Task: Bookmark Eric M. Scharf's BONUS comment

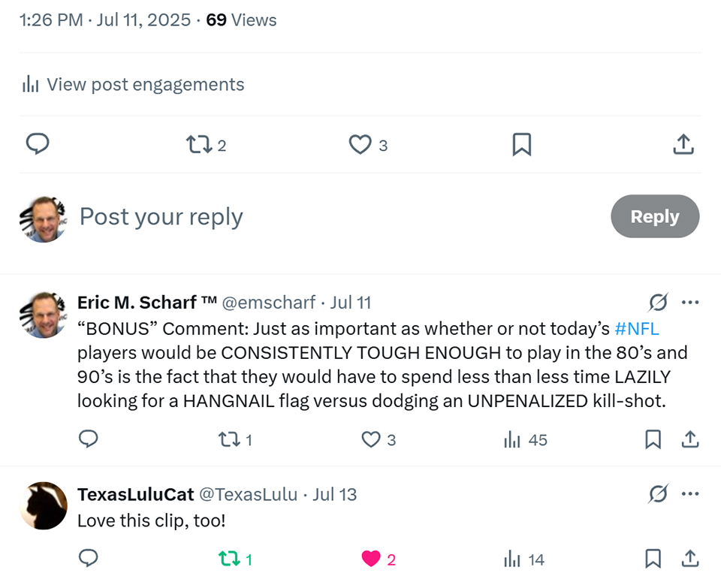Action: [653, 439]
